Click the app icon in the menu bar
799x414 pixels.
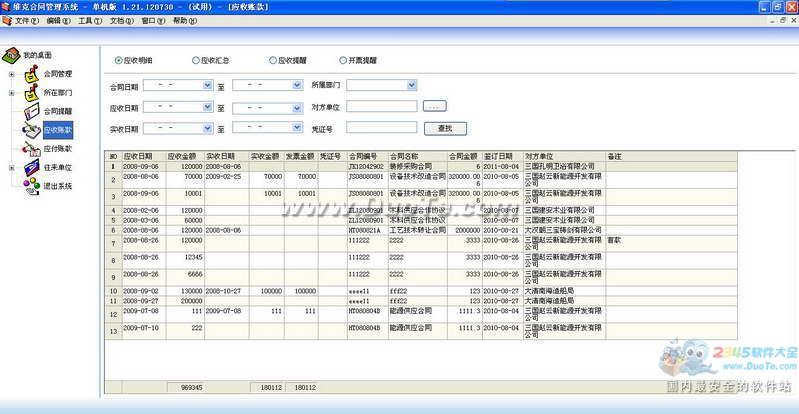(7, 21)
